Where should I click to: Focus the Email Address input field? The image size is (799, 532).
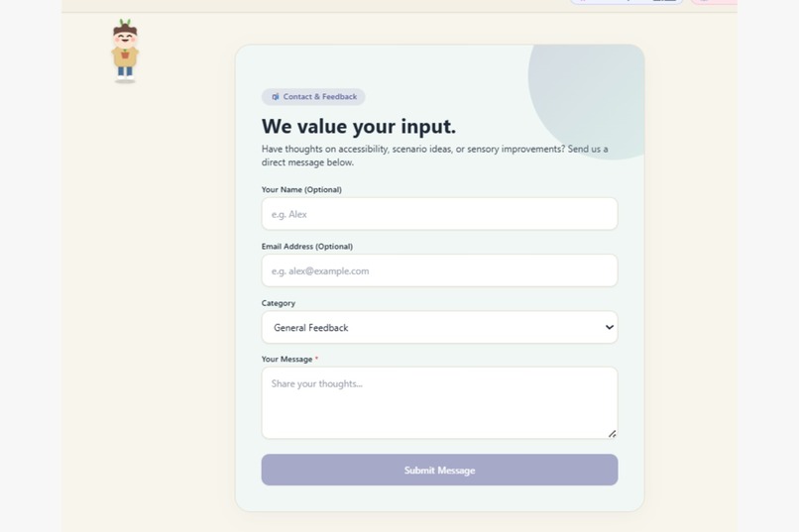(x=440, y=270)
